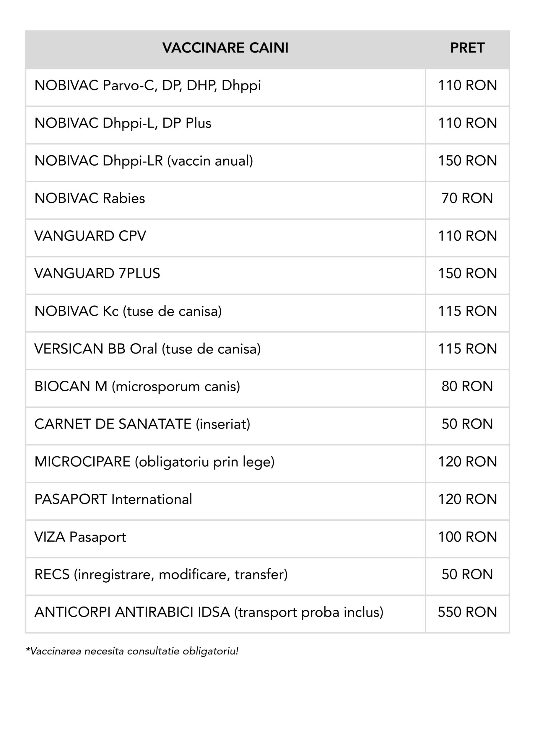Select the MICROCIPARE (obligatoriu prin lege) entry
Screen dimensions: 535x756
(155, 462)
